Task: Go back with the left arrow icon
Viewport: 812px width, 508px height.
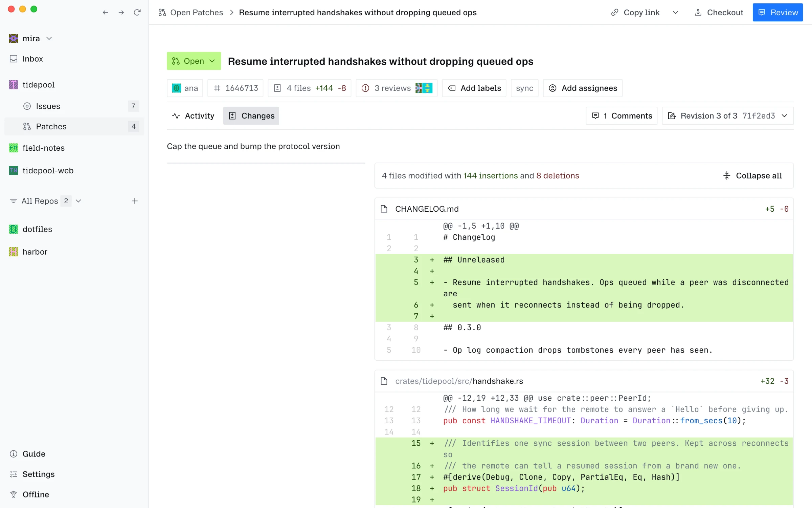Action: click(105, 13)
